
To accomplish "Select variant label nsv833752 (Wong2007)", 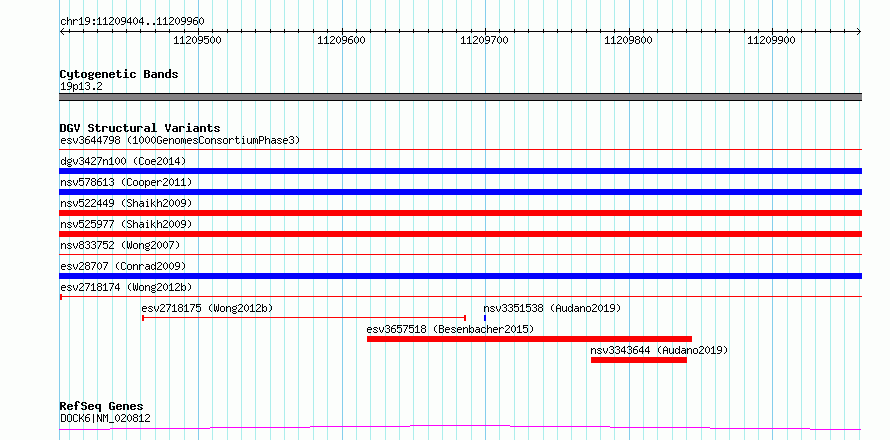I will 120,245.
